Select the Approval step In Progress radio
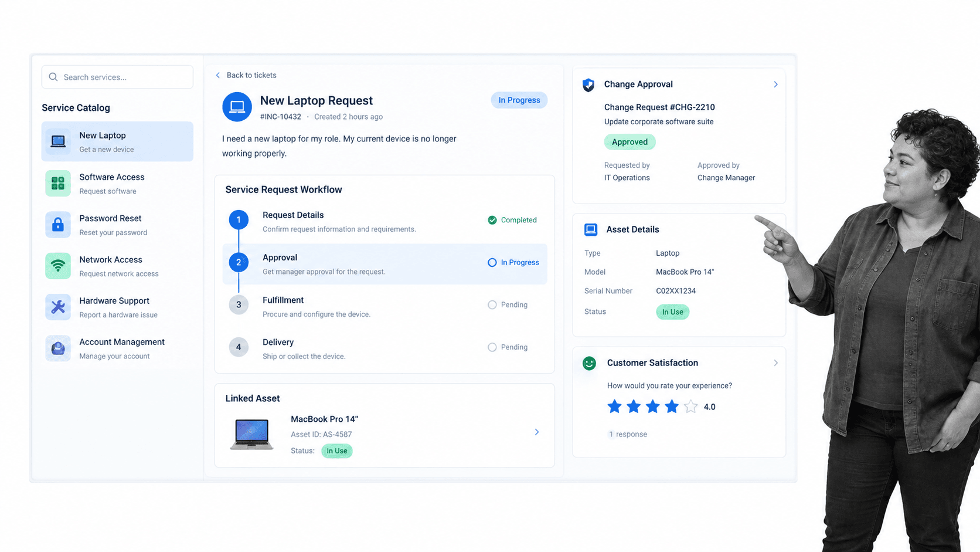 (492, 262)
